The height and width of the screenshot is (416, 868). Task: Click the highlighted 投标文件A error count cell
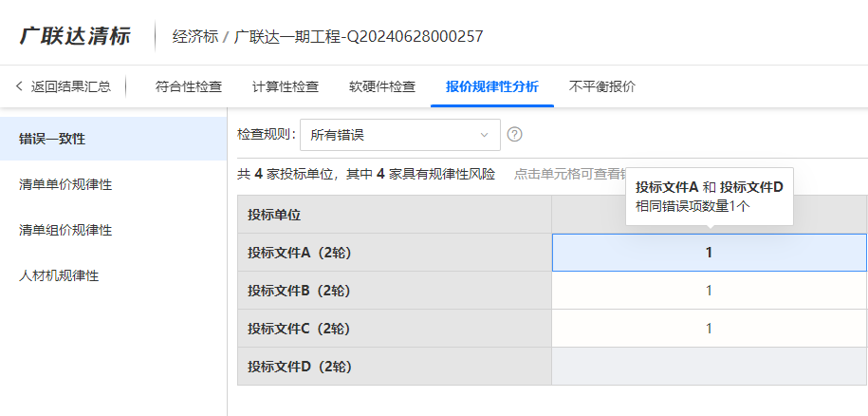(x=709, y=253)
